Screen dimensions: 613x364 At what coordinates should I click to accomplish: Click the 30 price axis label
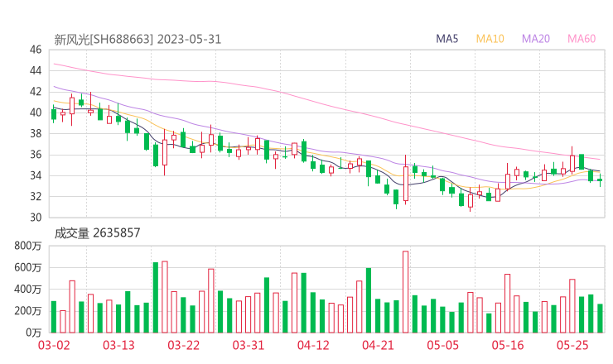[36, 218]
